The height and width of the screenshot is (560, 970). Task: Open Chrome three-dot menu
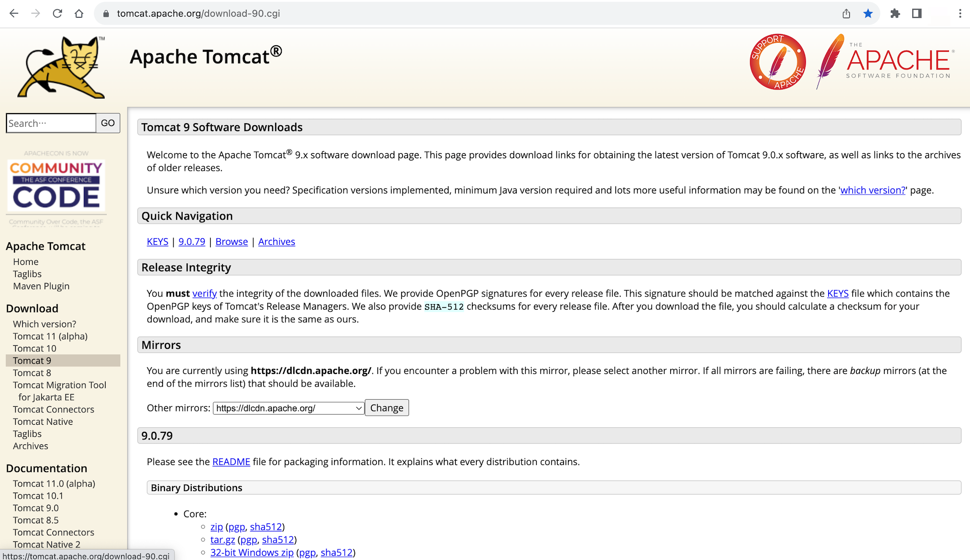point(960,14)
